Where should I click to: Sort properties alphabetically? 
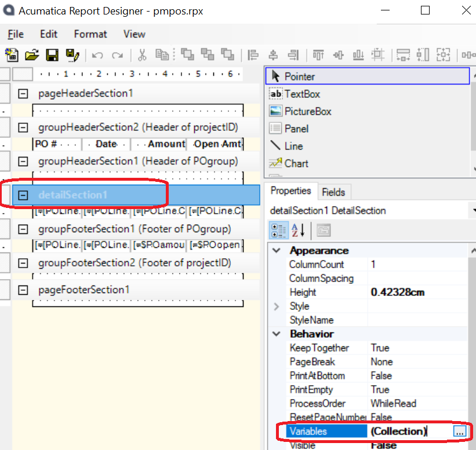(x=298, y=231)
